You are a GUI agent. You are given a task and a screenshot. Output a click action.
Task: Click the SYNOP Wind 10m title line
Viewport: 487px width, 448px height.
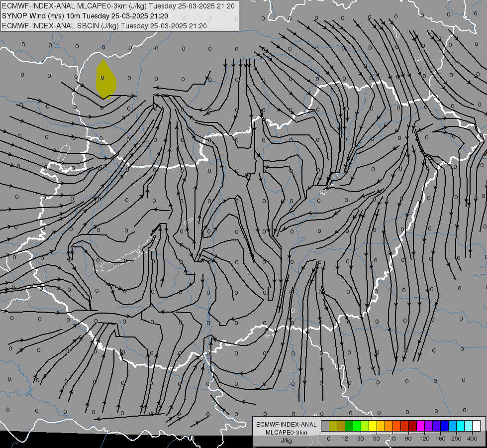[85, 16]
